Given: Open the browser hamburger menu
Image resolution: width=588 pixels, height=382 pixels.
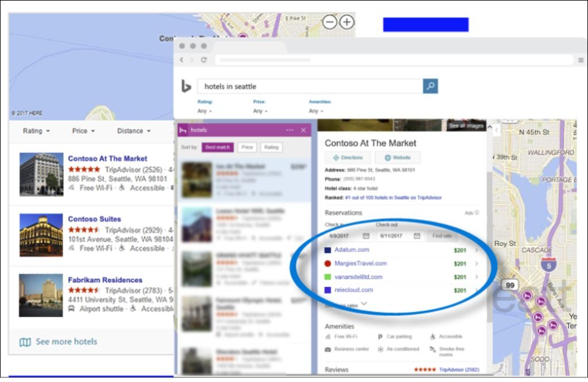Looking at the screenshot, I should [x=581, y=60].
